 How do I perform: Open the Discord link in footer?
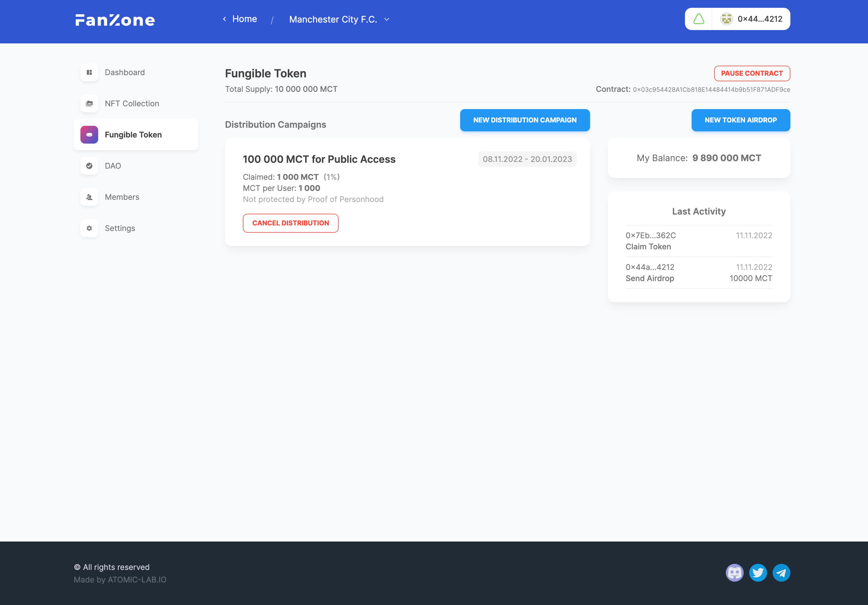pos(734,573)
